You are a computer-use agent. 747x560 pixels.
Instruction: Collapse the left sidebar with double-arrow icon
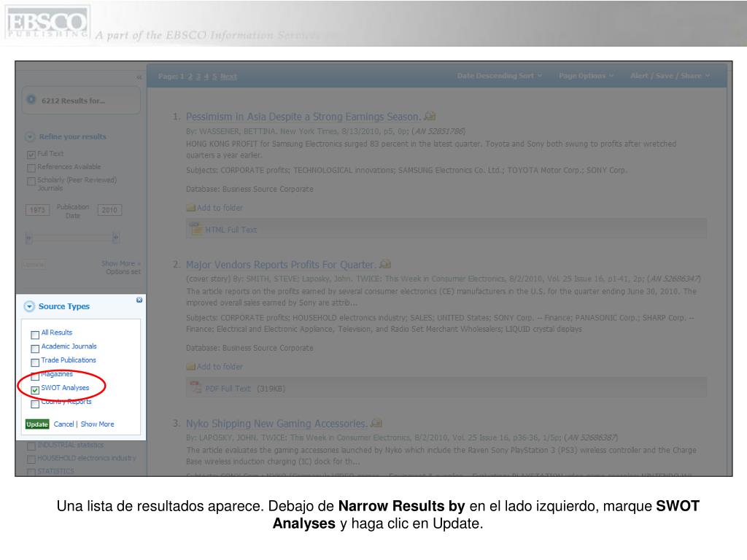point(139,77)
